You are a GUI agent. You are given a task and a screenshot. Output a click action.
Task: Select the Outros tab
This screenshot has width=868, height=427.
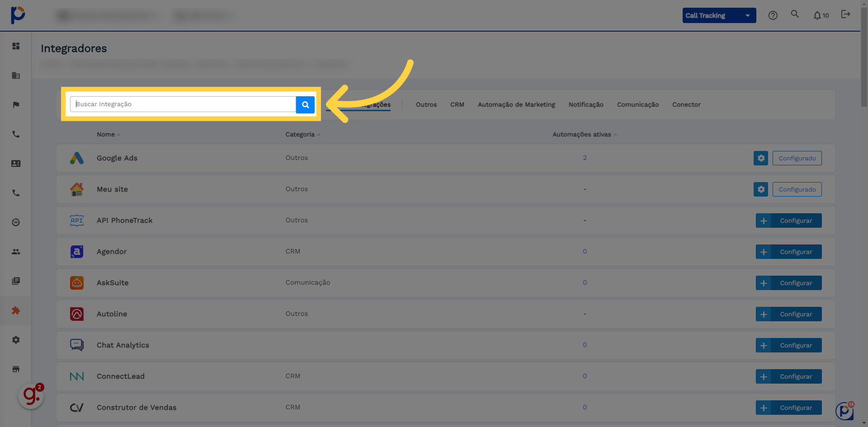pyautogui.click(x=426, y=105)
